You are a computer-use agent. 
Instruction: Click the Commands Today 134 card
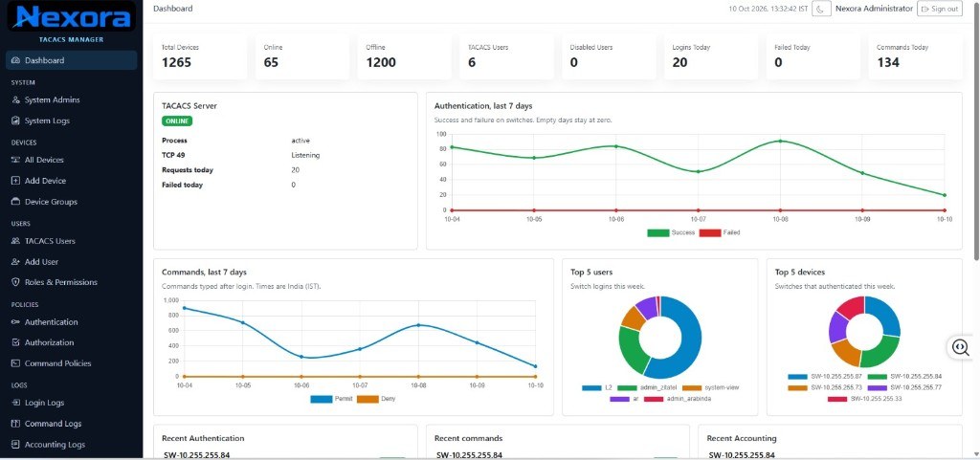point(916,56)
